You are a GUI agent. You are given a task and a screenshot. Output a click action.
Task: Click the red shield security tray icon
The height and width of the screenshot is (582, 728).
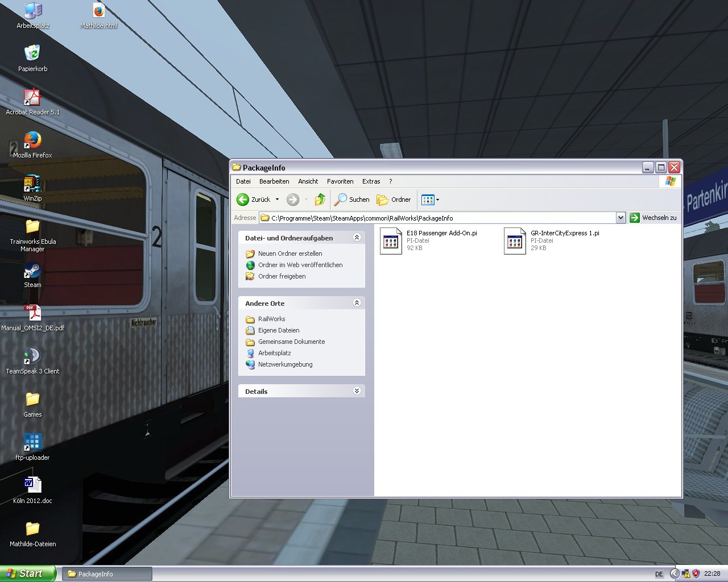click(696, 574)
